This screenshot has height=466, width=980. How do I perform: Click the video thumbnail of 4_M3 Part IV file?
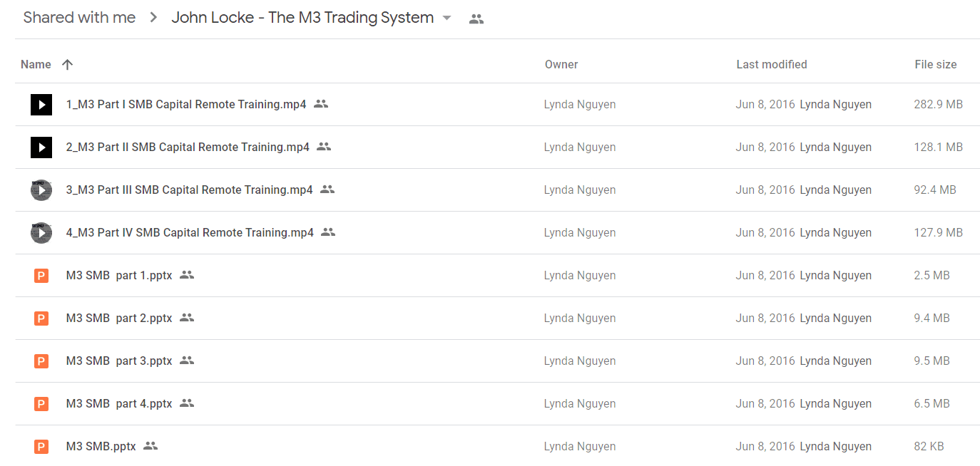41,233
